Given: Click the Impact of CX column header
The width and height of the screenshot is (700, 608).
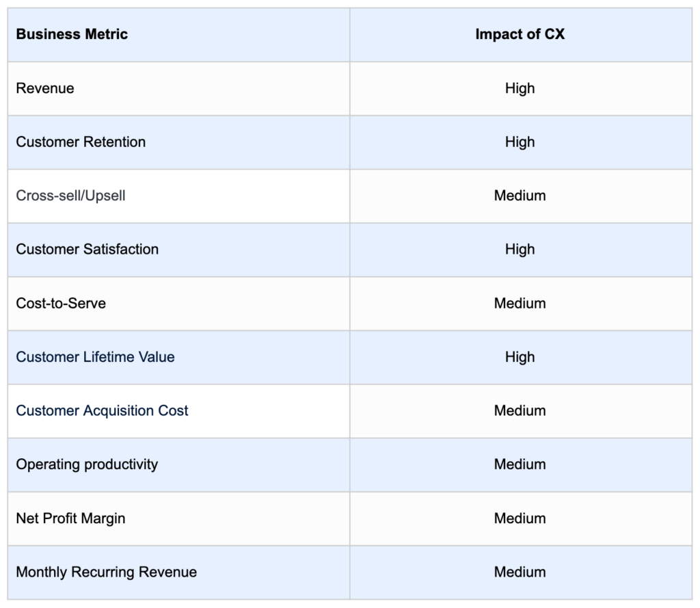Looking at the screenshot, I should click(521, 34).
